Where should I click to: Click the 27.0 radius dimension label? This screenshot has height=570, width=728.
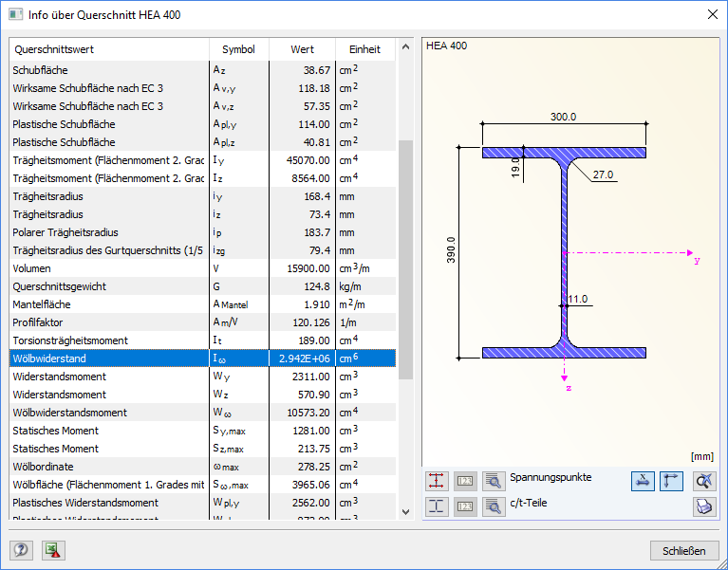(x=603, y=175)
